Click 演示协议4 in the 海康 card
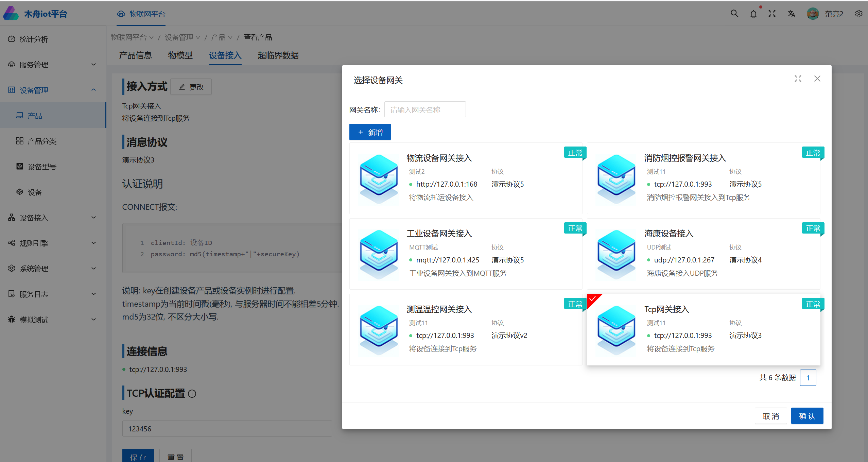This screenshot has width=868, height=462. pos(745,260)
